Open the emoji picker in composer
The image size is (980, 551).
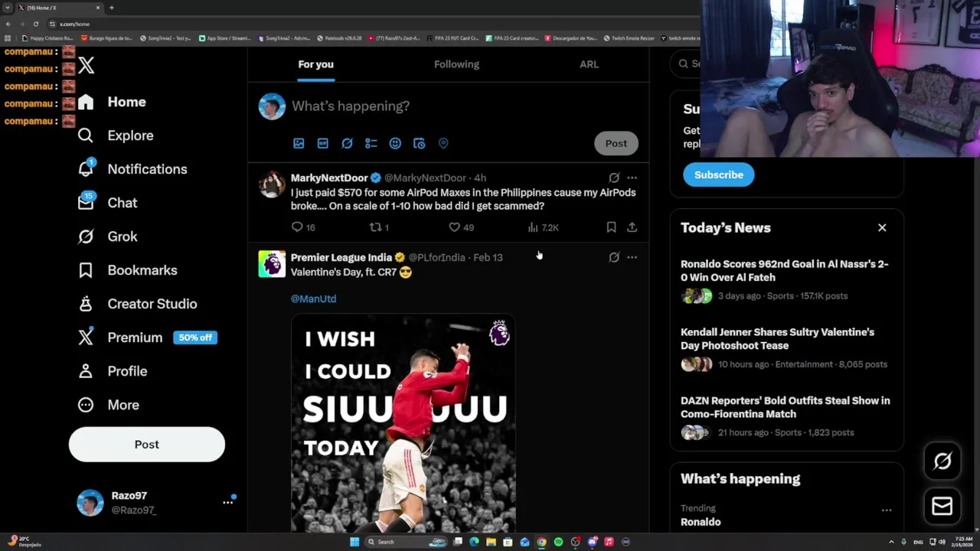point(395,143)
